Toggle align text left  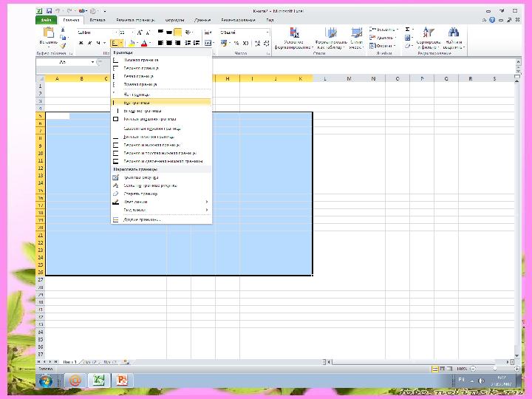click(160, 43)
